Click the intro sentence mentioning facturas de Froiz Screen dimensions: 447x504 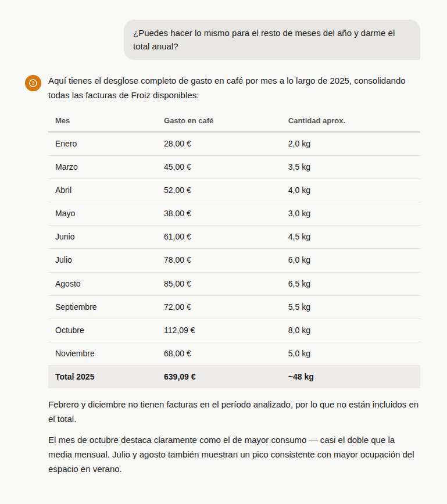(x=227, y=88)
